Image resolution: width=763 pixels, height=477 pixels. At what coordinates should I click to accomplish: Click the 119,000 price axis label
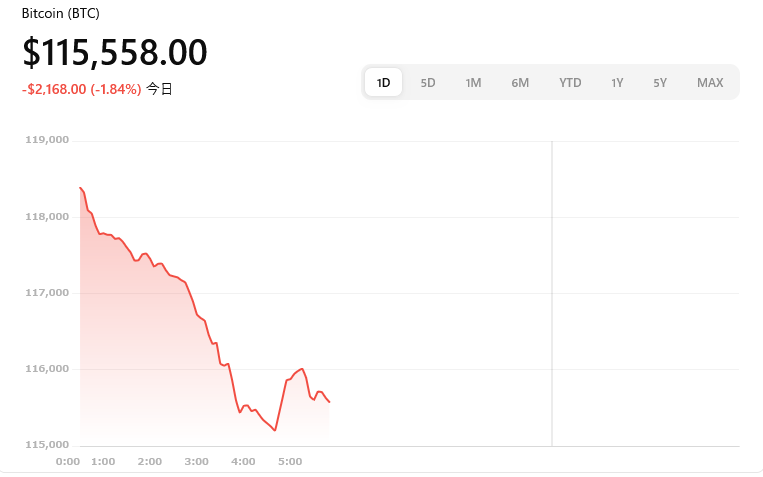[47, 140]
